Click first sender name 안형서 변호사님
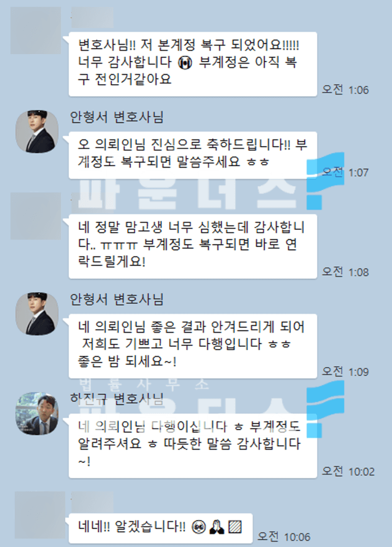The height and width of the screenshot is (547, 392). click(x=117, y=117)
